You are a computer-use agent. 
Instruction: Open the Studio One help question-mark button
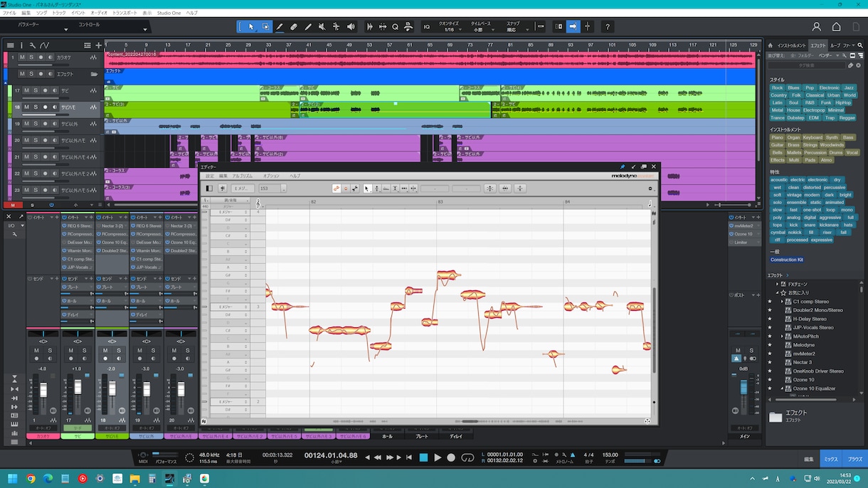click(x=607, y=27)
